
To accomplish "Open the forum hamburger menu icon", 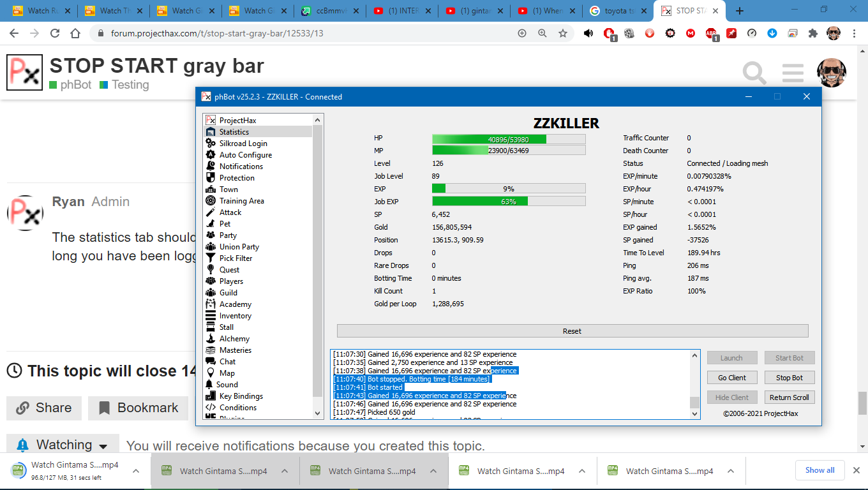I will (793, 73).
